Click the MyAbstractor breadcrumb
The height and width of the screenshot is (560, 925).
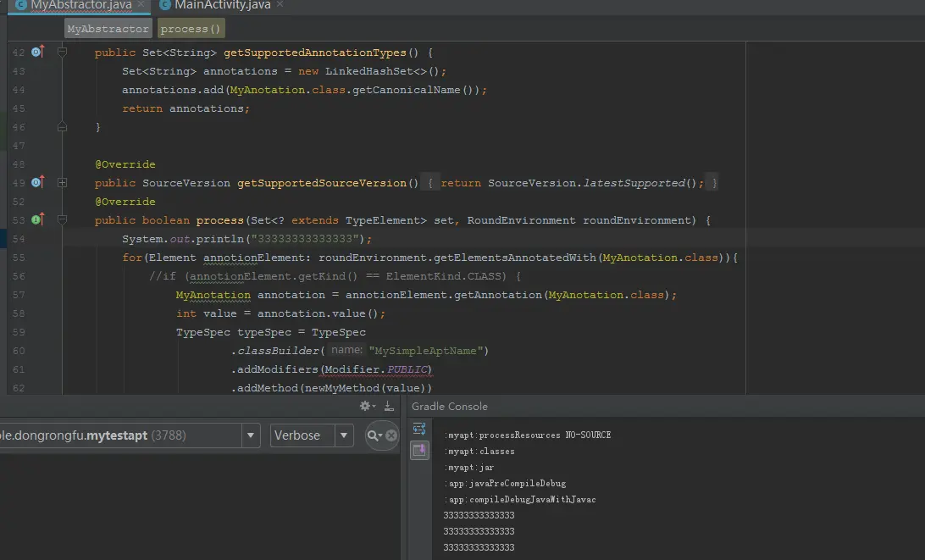point(108,28)
